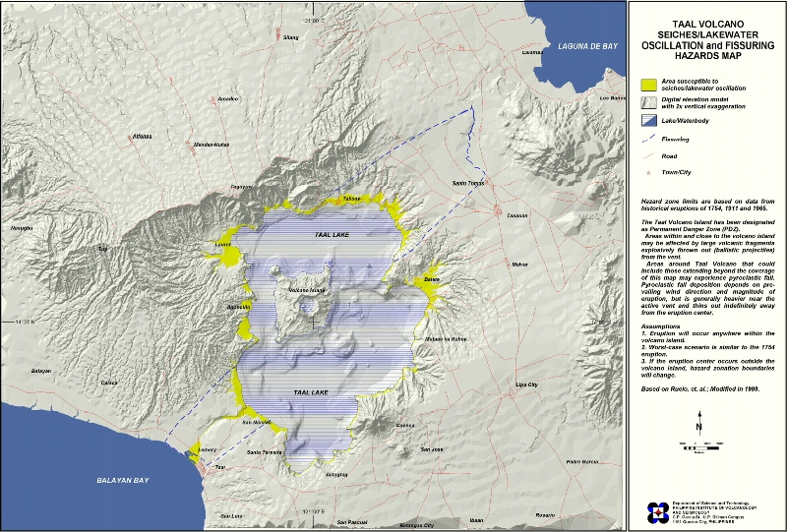Click the Lemery town label
Image resolution: width=787 pixels, height=532 pixels.
coord(207,450)
